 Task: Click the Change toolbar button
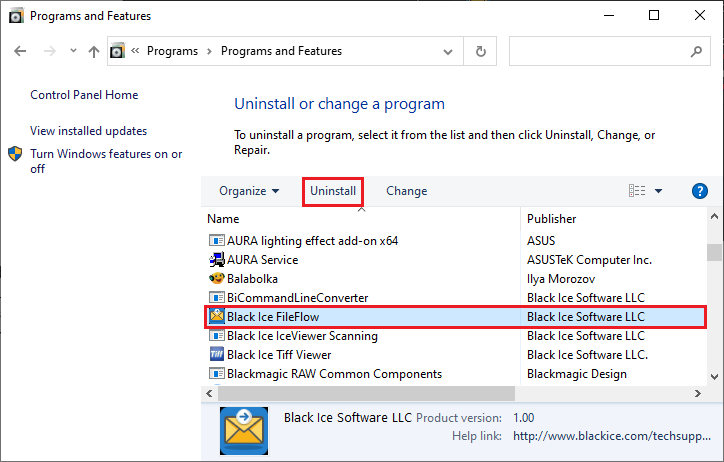point(406,191)
